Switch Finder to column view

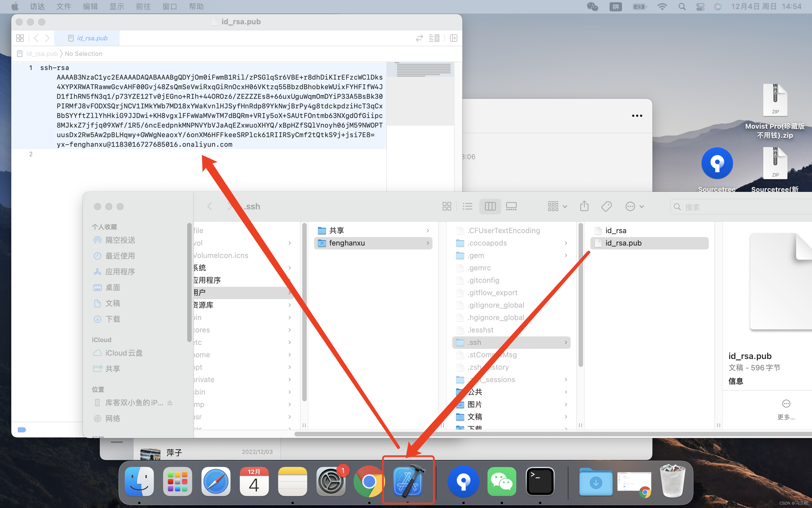coord(490,206)
